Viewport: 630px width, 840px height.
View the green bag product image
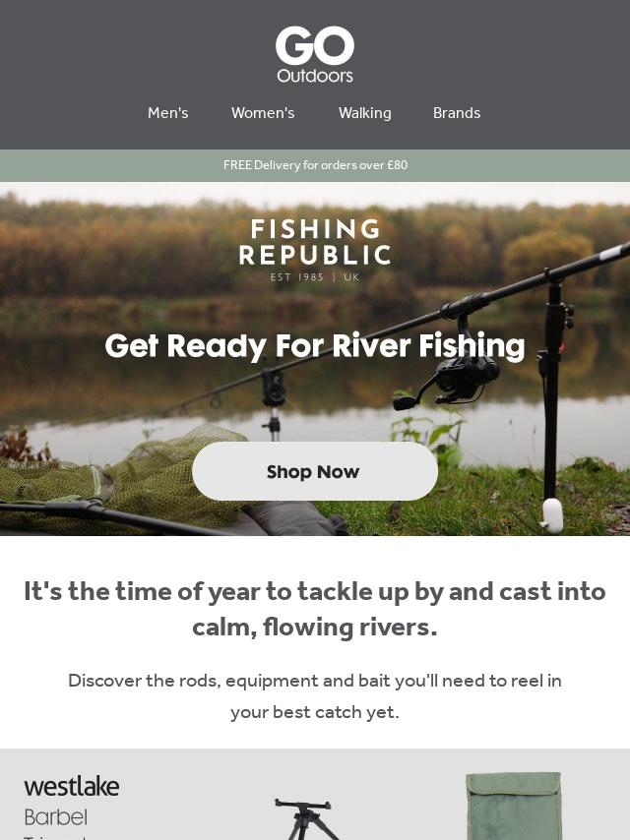[x=513, y=806]
